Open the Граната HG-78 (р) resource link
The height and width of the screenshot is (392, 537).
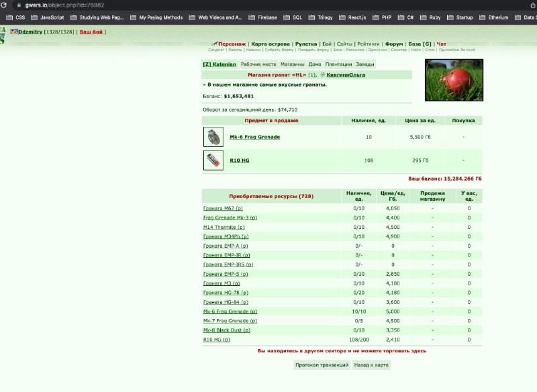pyautogui.click(x=226, y=293)
